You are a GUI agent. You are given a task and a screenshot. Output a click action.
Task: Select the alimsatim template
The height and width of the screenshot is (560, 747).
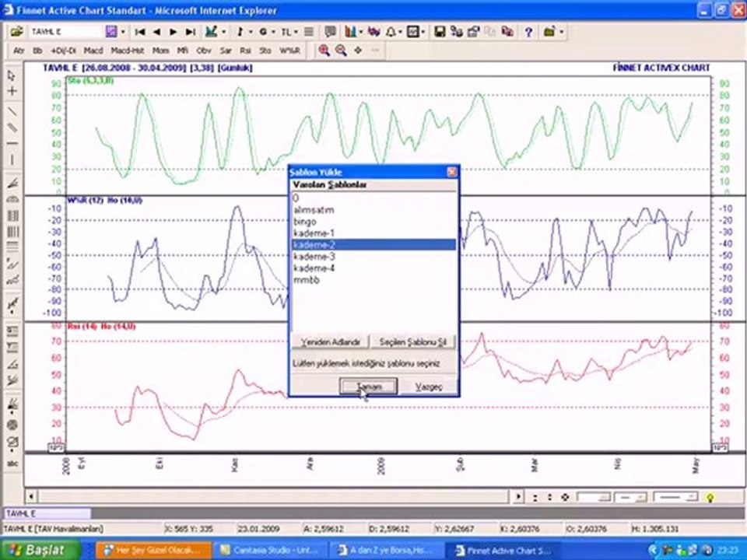click(x=374, y=210)
